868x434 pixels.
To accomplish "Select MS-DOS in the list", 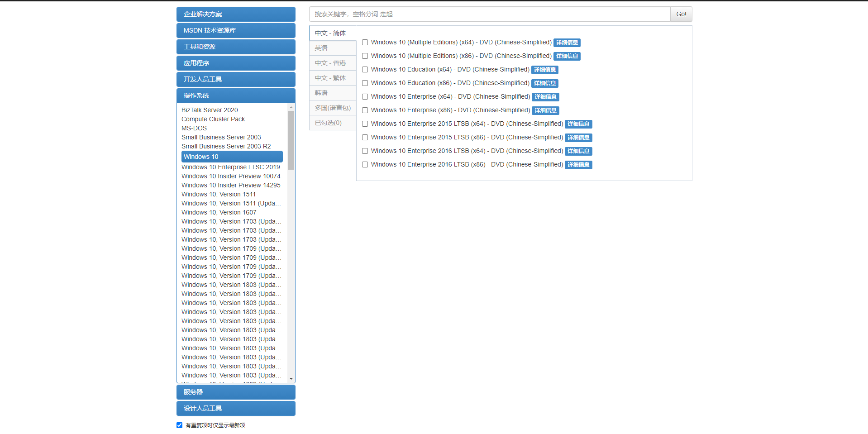I will (x=194, y=128).
